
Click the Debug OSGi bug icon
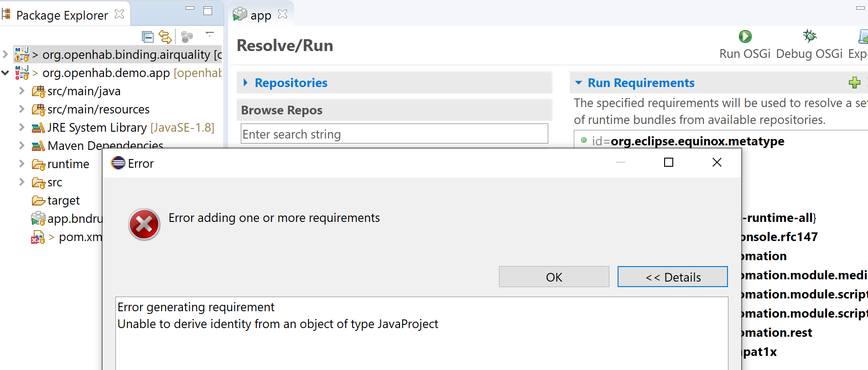click(x=810, y=36)
